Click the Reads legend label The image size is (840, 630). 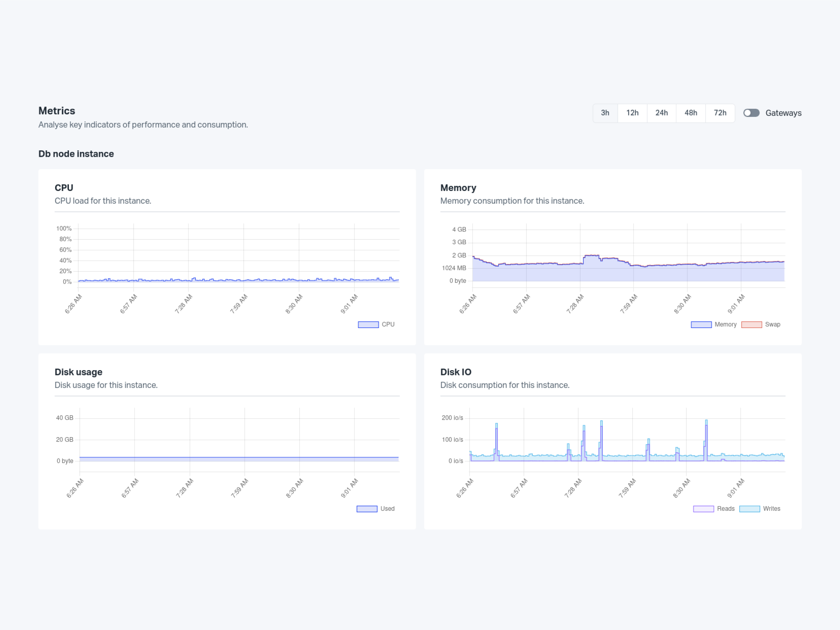tap(725, 509)
